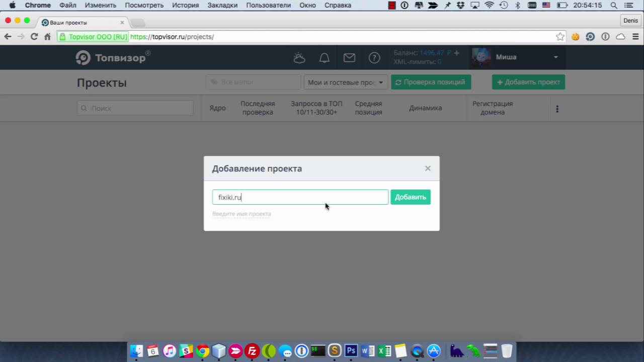
Task: Click the Проверка позиций button
Action: (431, 82)
